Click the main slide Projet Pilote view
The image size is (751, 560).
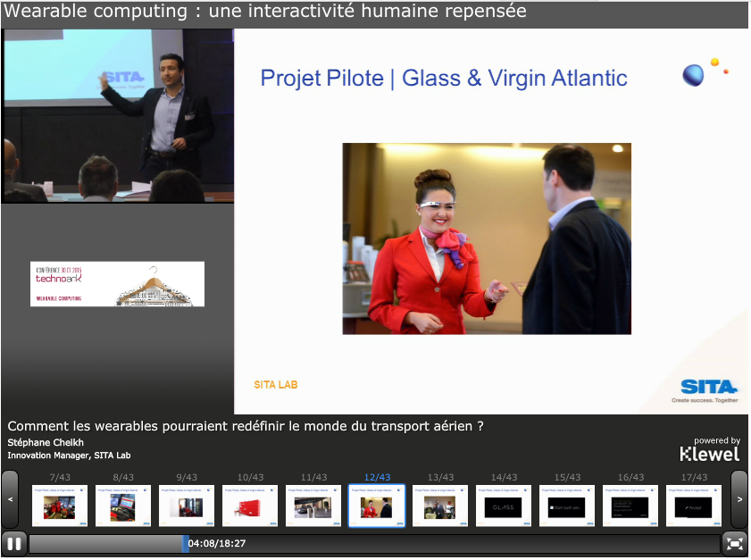click(x=491, y=221)
